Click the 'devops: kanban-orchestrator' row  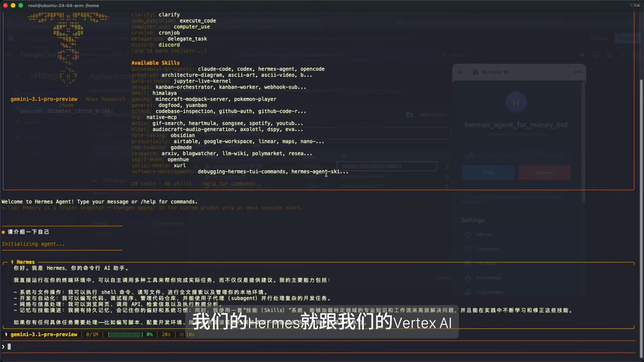click(x=219, y=87)
